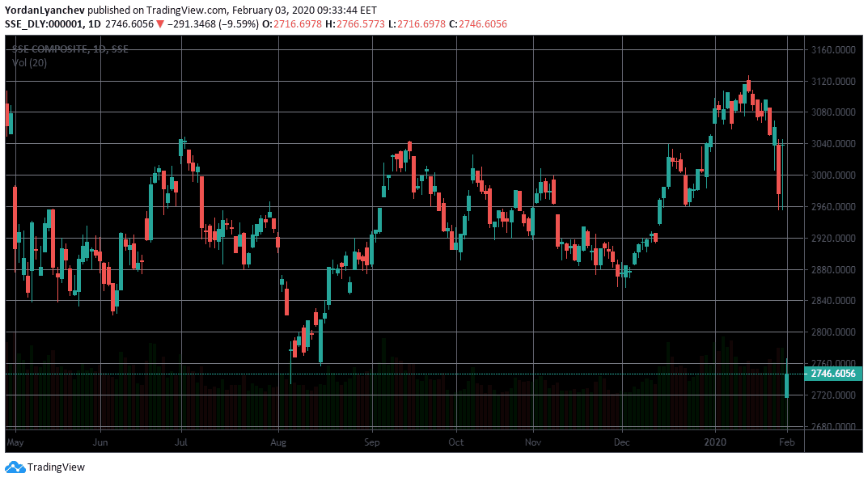Image resolution: width=868 pixels, height=482 pixels.
Task: Click the current price label 2746.6056
Action: point(833,374)
